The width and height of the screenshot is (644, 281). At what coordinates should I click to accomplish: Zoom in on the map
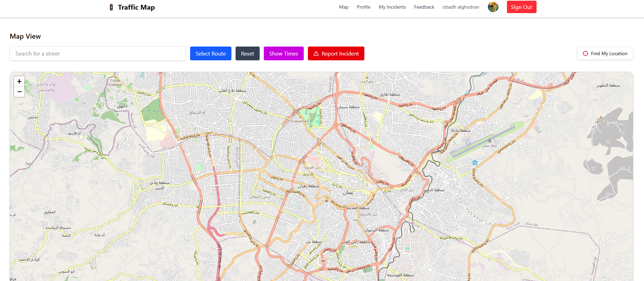point(19,81)
